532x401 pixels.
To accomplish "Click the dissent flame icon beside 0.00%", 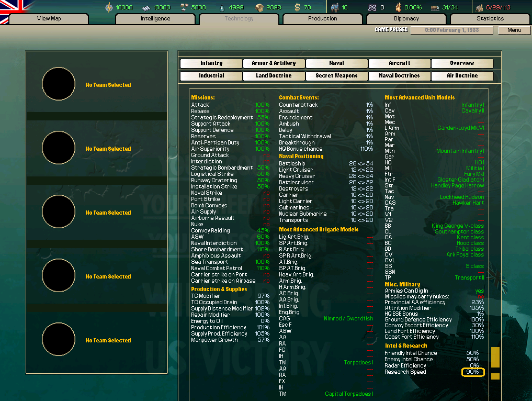I will point(398,7).
